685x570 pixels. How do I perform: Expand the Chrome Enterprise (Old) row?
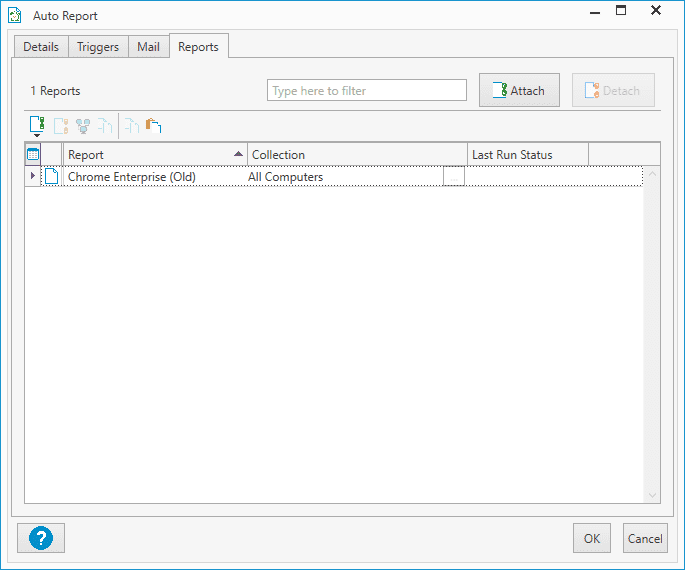click(x=33, y=176)
